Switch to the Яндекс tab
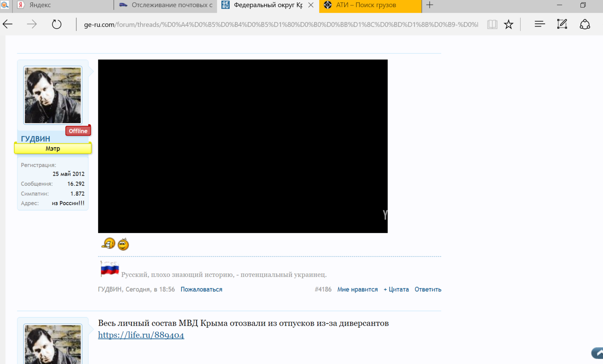The width and height of the screenshot is (603, 364). point(63,5)
